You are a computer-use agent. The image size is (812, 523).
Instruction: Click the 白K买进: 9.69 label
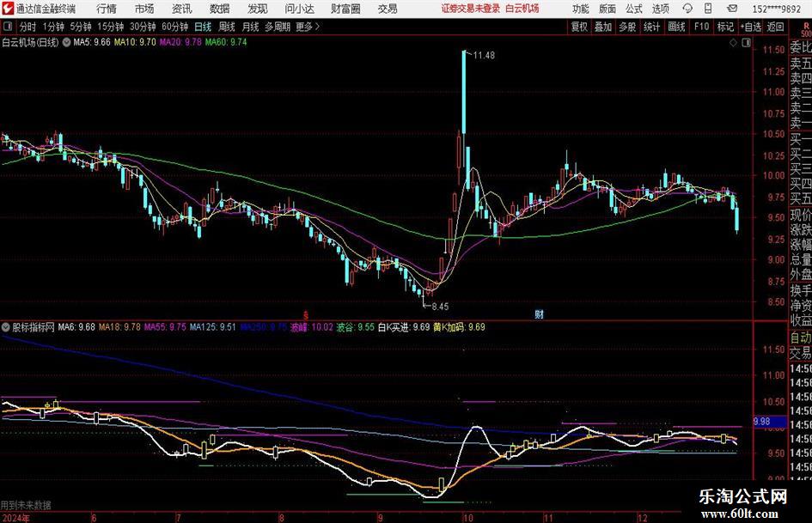coord(404,327)
